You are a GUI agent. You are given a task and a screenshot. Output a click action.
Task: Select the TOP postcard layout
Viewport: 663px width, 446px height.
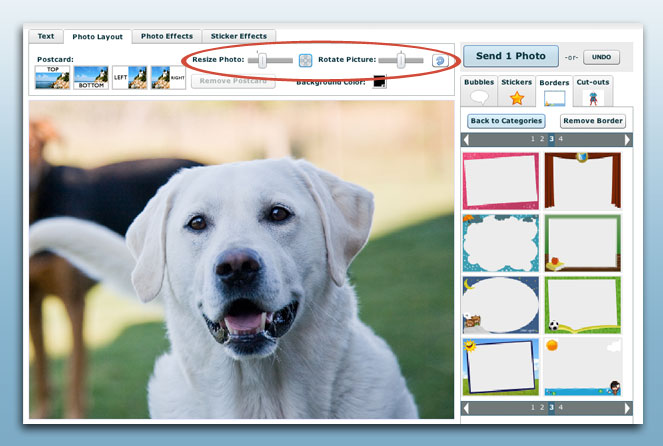tap(52, 77)
